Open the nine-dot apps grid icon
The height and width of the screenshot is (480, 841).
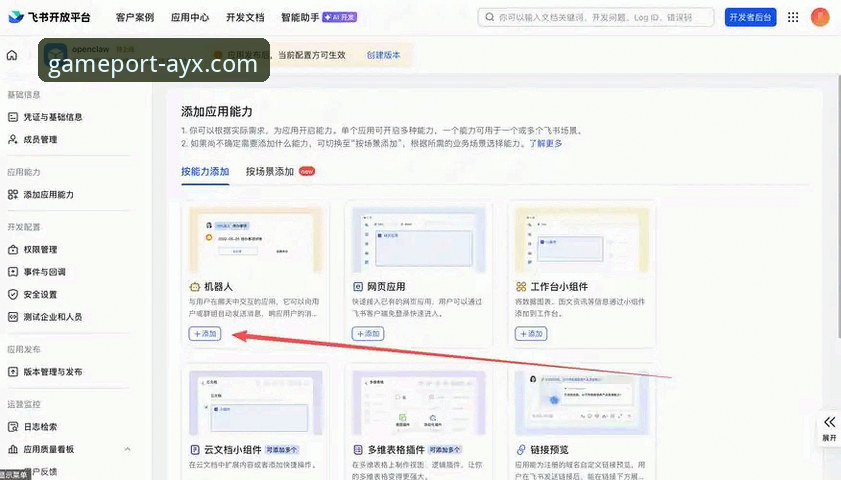[793, 17]
